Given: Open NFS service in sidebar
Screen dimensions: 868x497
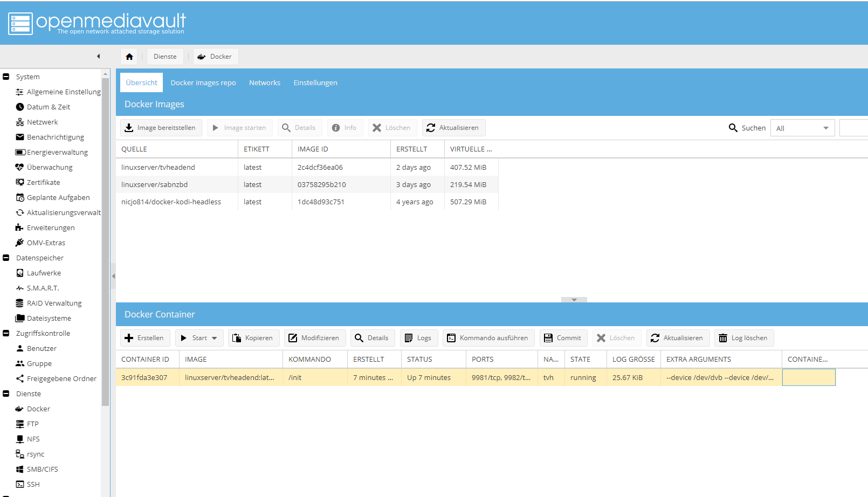Looking at the screenshot, I should [x=27, y=439].
